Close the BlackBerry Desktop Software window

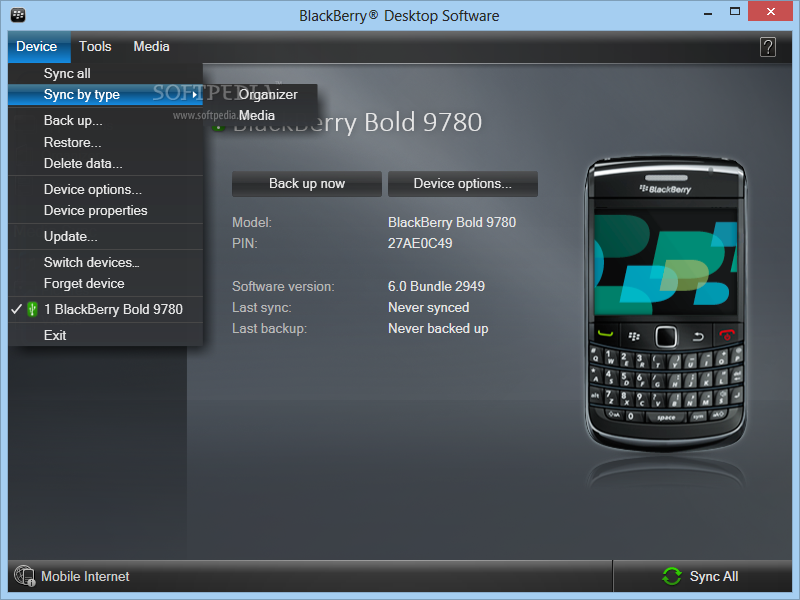coord(770,11)
